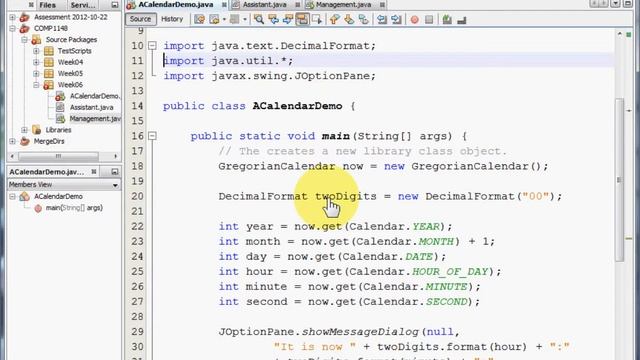Collapse import fold at line 10

tap(152, 46)
